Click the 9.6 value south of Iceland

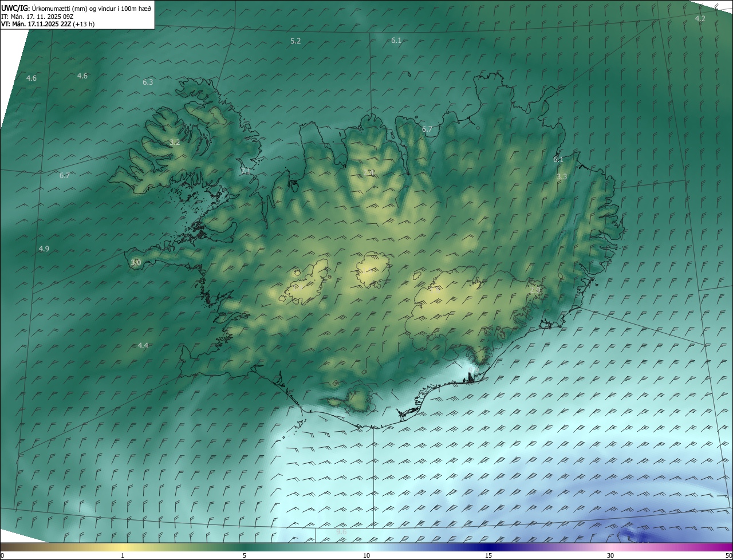click(x=341, y=532)
